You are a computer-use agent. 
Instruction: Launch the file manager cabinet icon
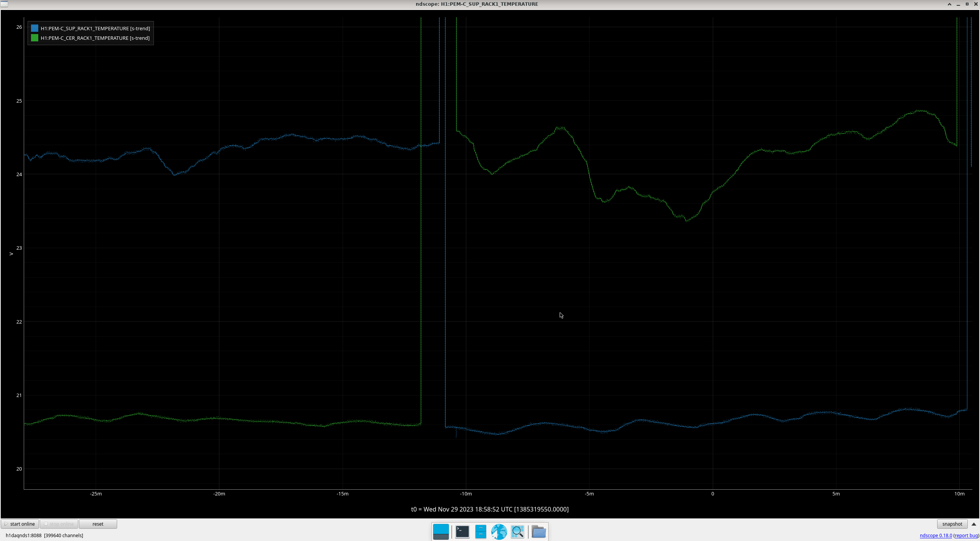coord(480,531)
